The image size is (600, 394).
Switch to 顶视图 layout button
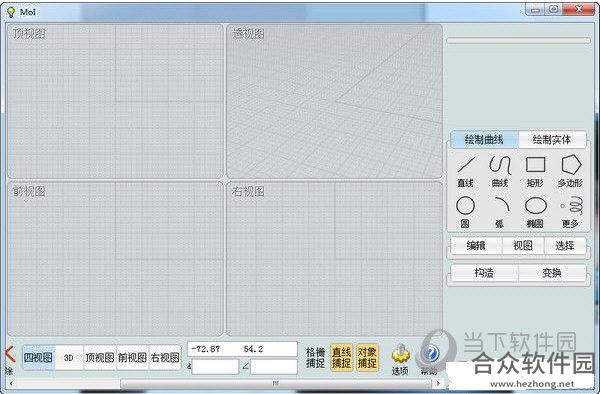tap(99, 357)
